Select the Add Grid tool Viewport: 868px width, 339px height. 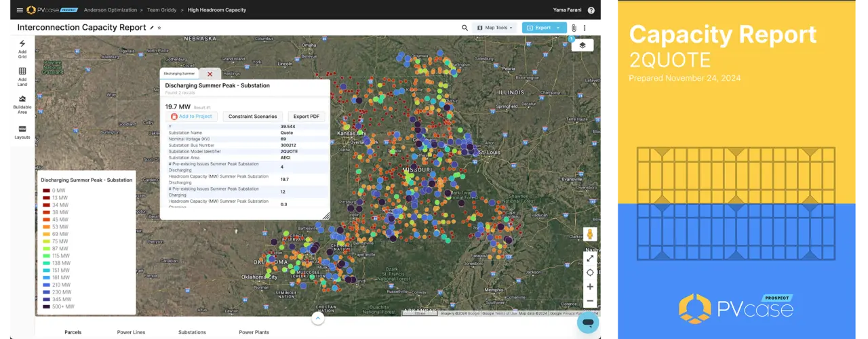tap(22, 49)
